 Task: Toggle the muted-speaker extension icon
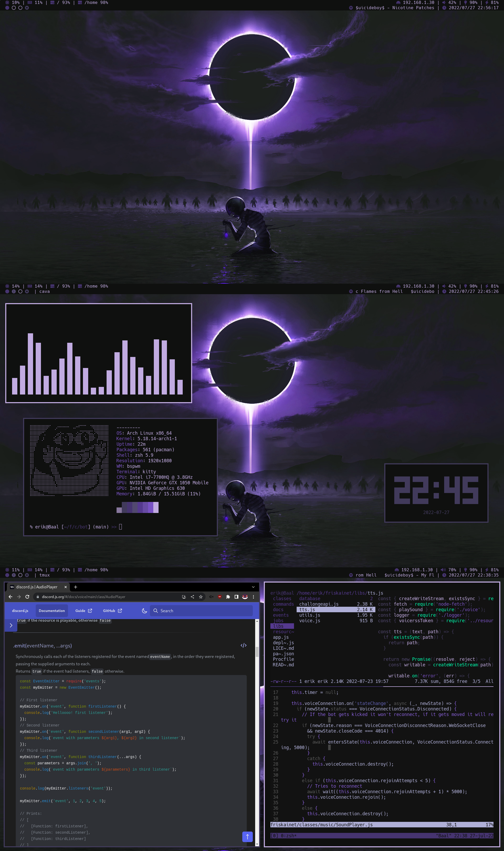(x=211, y=596)
